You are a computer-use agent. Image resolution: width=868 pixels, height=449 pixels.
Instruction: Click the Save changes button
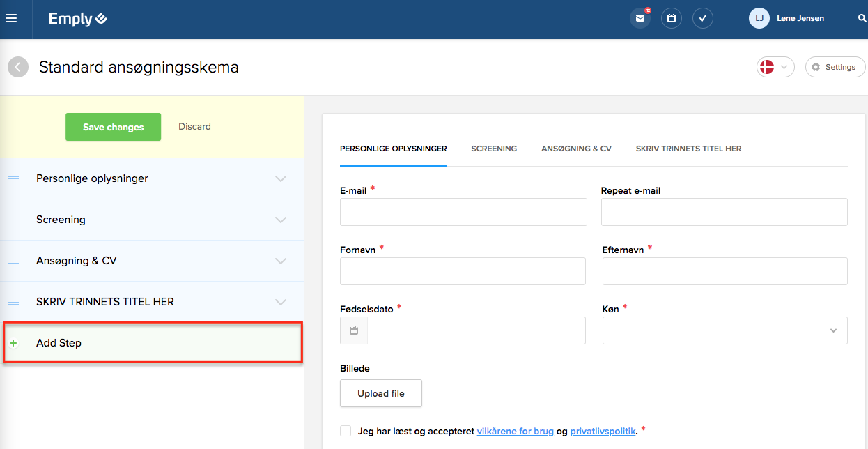point(113,127)
